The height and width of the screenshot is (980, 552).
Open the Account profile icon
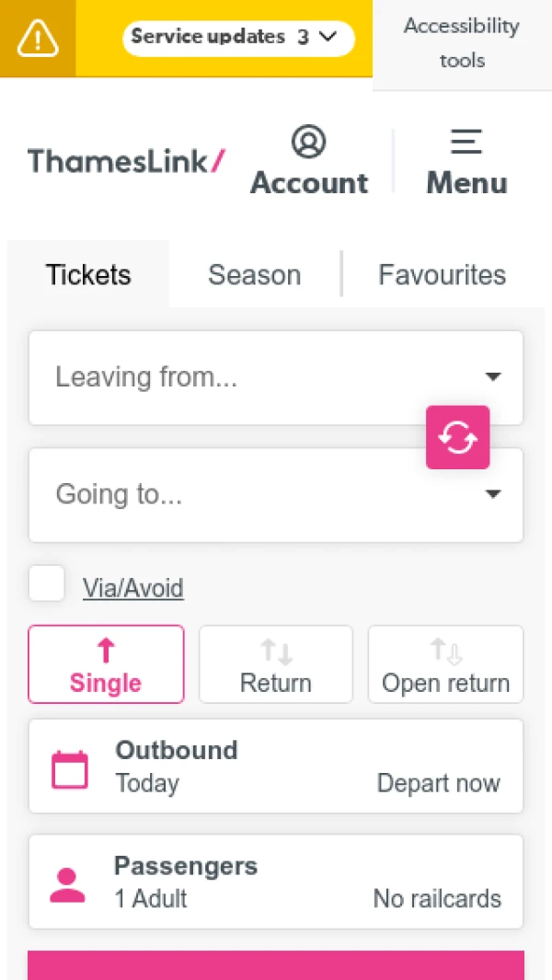[x=309, y=143]
